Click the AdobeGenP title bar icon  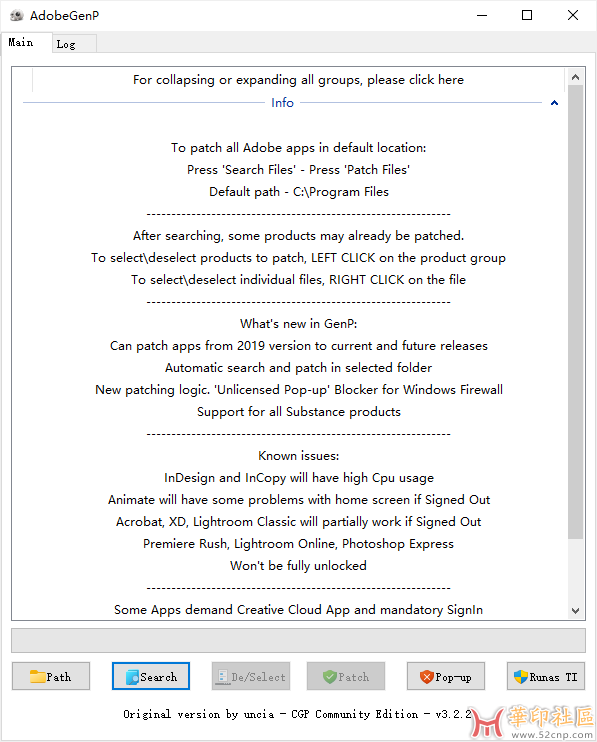pos(17,15)
